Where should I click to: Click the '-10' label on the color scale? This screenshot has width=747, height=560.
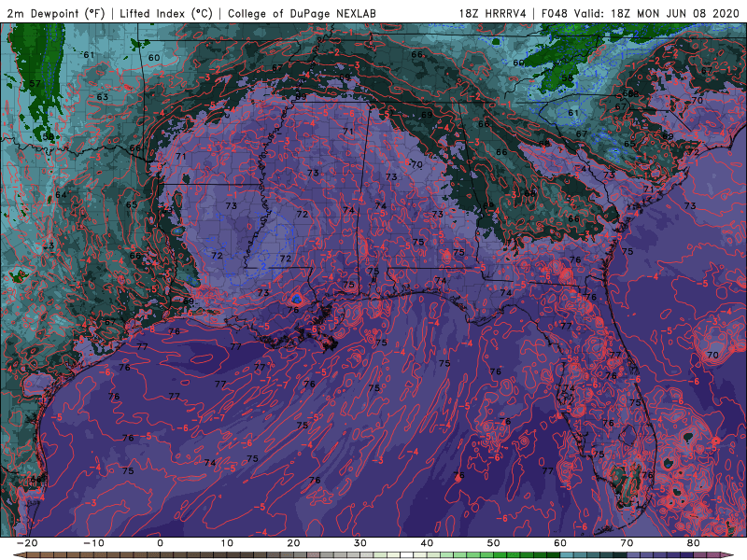pyautogui.click(x=93, y=543)
